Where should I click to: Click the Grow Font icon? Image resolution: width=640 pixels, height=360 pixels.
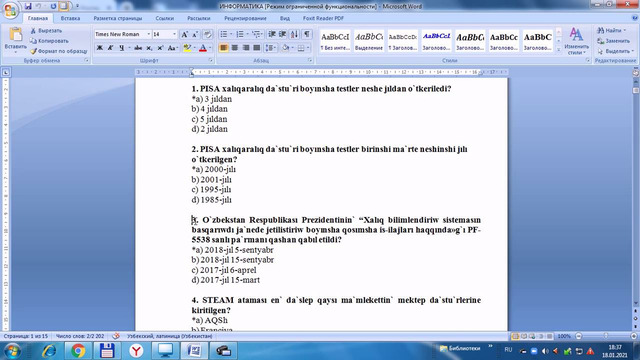click(184, 35)
